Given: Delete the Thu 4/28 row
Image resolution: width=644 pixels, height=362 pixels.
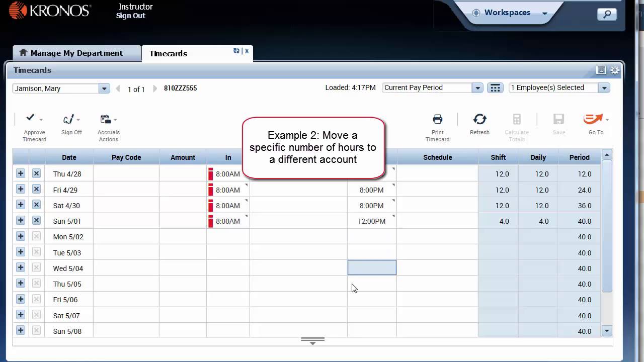Looking at the screenshot, I should tap(36, 173).
